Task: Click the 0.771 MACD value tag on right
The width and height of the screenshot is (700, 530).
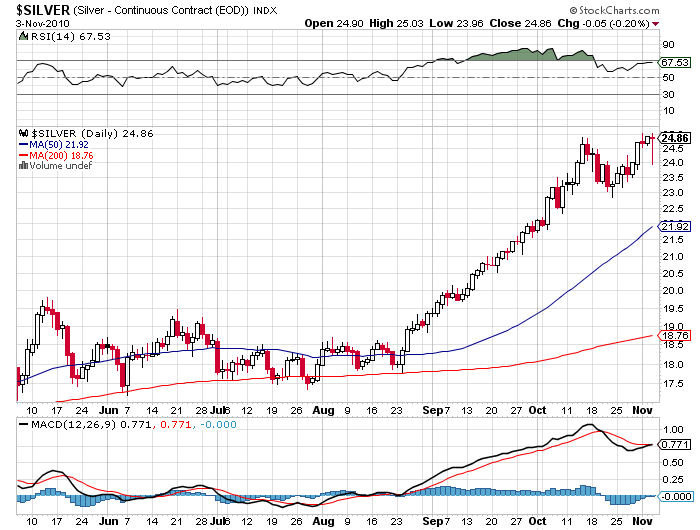Action: click(x=675, y=445)
